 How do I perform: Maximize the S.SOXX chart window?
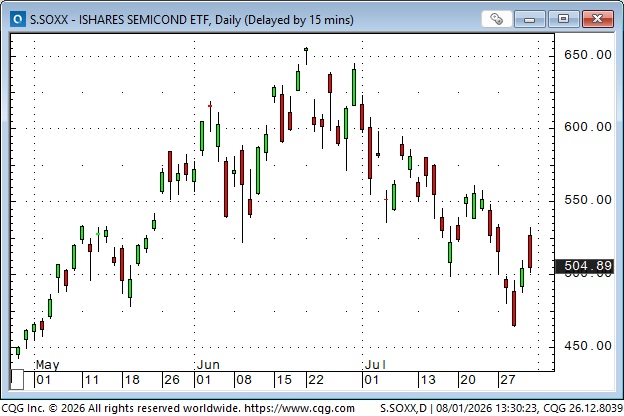tap(563, 19)
